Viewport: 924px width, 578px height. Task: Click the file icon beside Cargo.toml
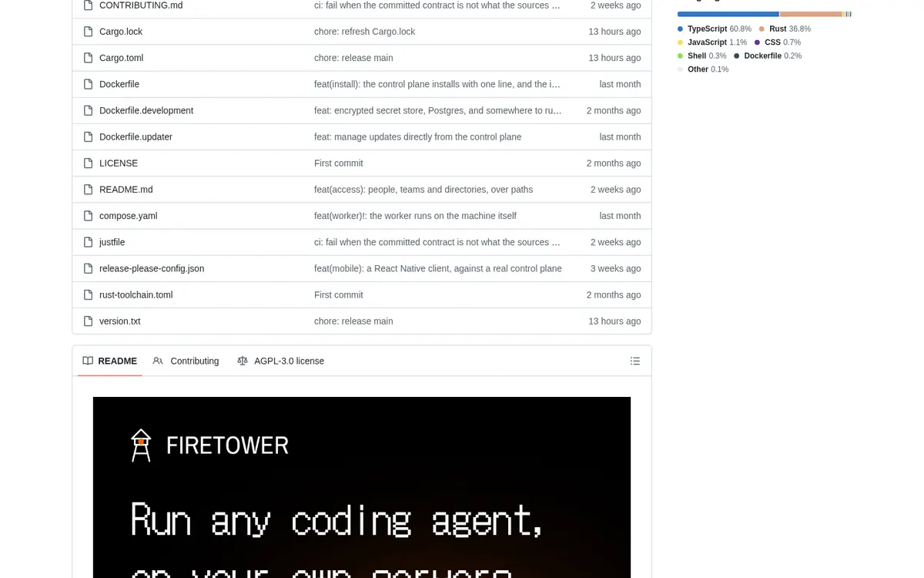(89, 58)
